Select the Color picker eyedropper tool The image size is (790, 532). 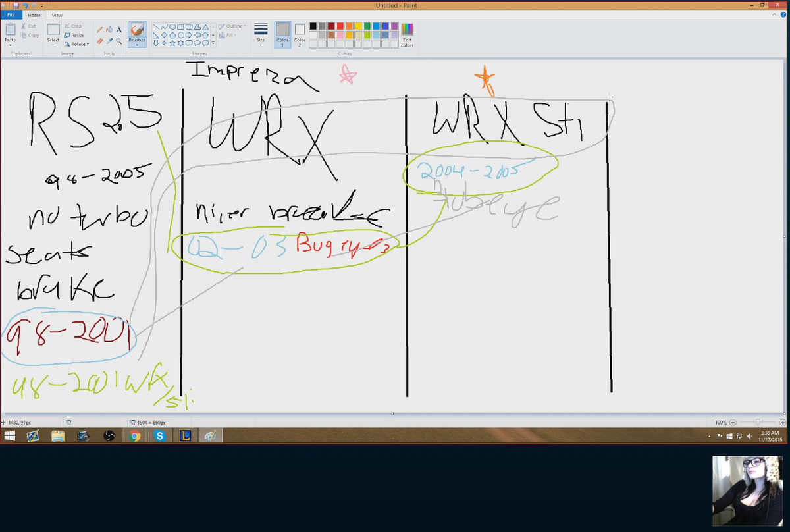click(x=109, y=41)
